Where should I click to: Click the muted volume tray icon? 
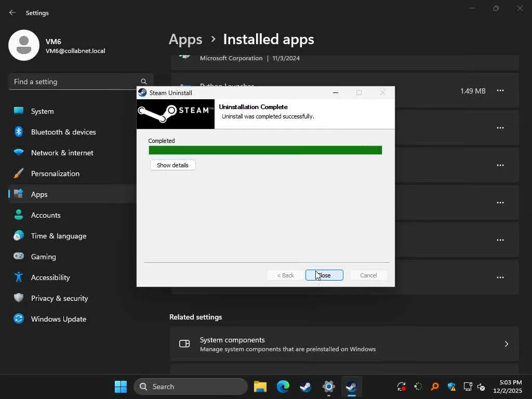[x=481, y=387]
